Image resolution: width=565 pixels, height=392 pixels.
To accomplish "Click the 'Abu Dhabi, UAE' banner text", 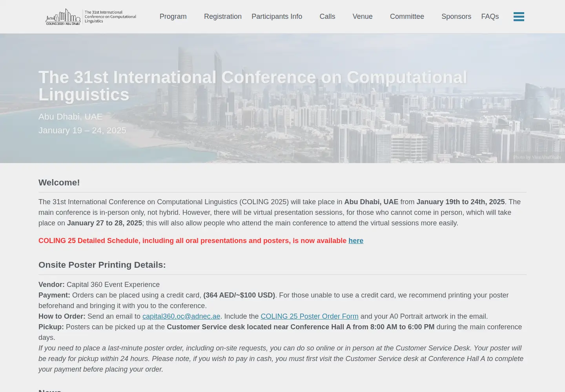I will (71, 116).
